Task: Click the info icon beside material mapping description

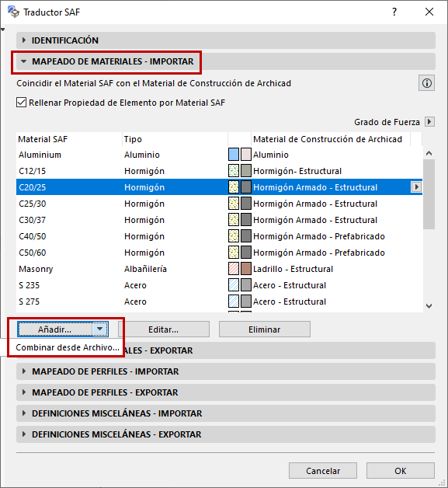Action: (426, 83)
